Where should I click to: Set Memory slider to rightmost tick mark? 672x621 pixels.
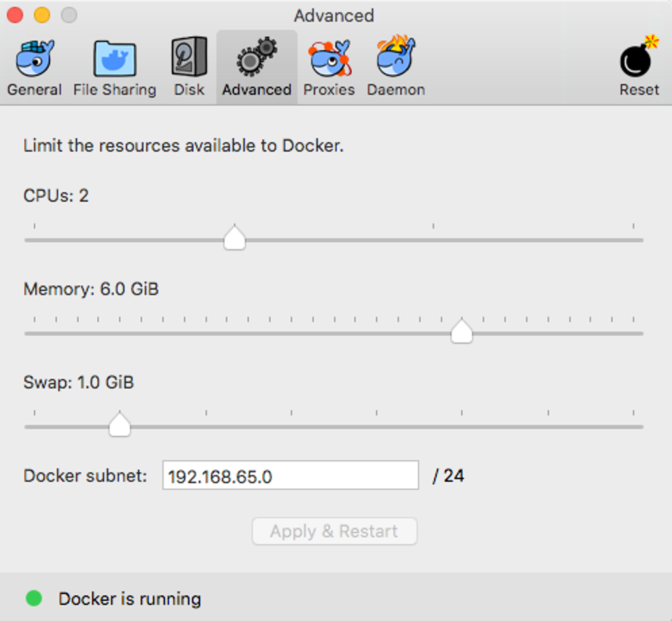633,333
